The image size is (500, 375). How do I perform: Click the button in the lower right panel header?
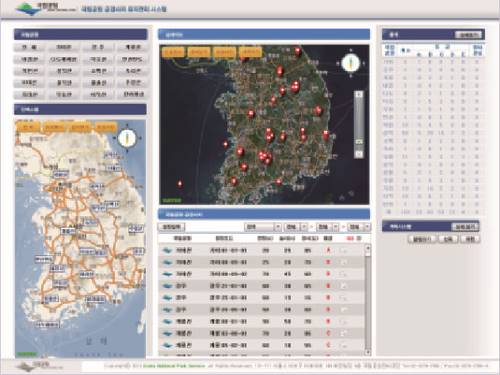(x=465, y=227)
